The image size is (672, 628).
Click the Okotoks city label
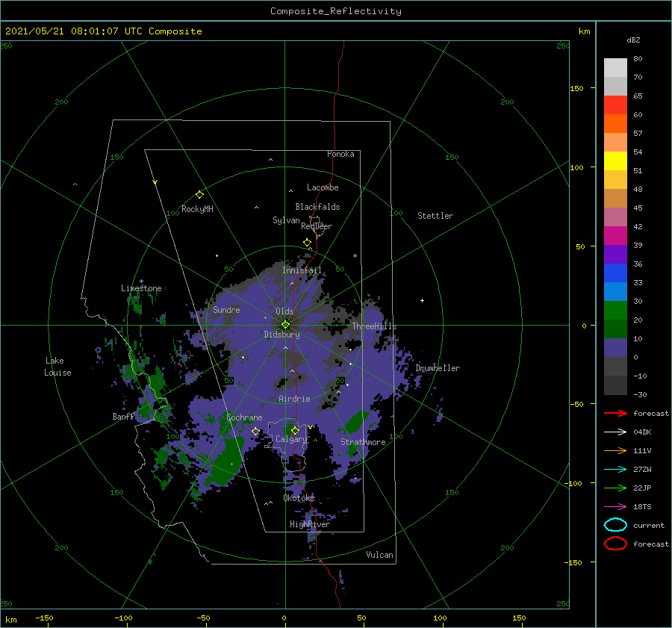pos(299,497)
